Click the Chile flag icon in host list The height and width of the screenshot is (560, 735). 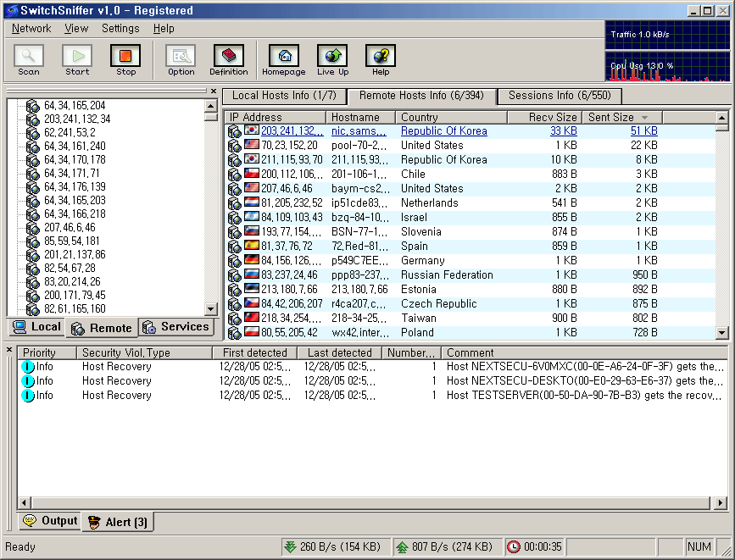pyautogui.click(x=252, y=174)
